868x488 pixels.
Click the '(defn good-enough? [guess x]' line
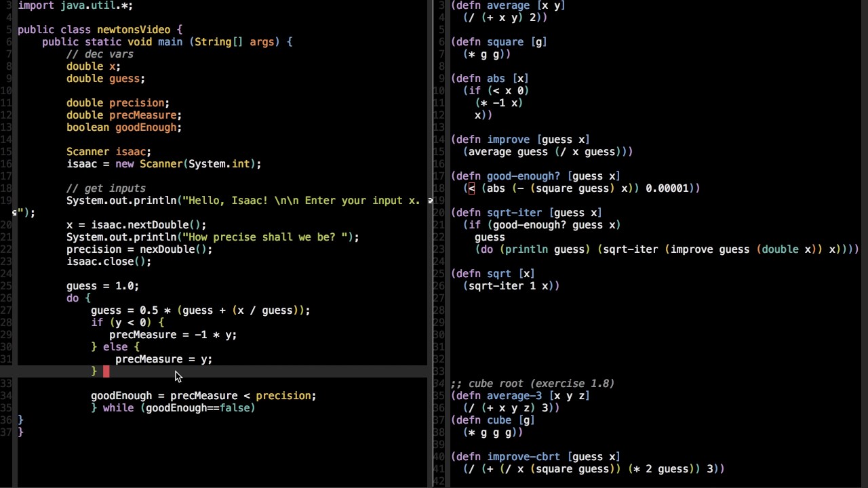click(x=536, y=176)
